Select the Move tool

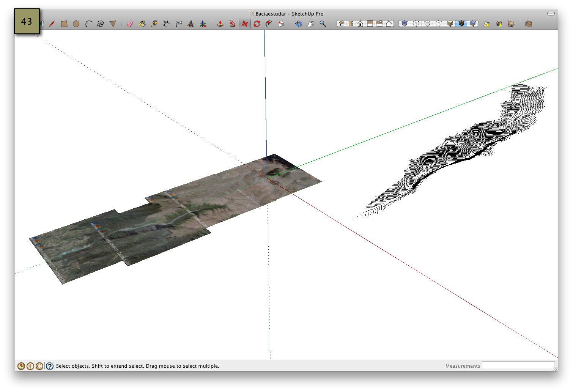(x=245, y=24)
